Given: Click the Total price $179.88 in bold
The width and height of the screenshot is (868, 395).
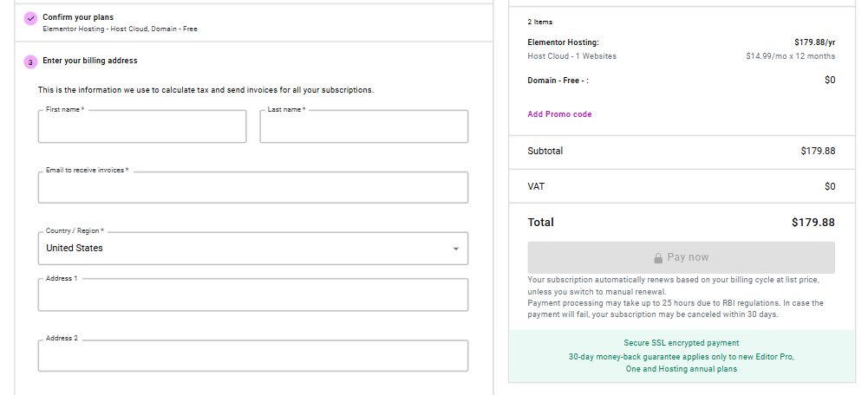Looking at the screenshot, I should click(813, 223).
